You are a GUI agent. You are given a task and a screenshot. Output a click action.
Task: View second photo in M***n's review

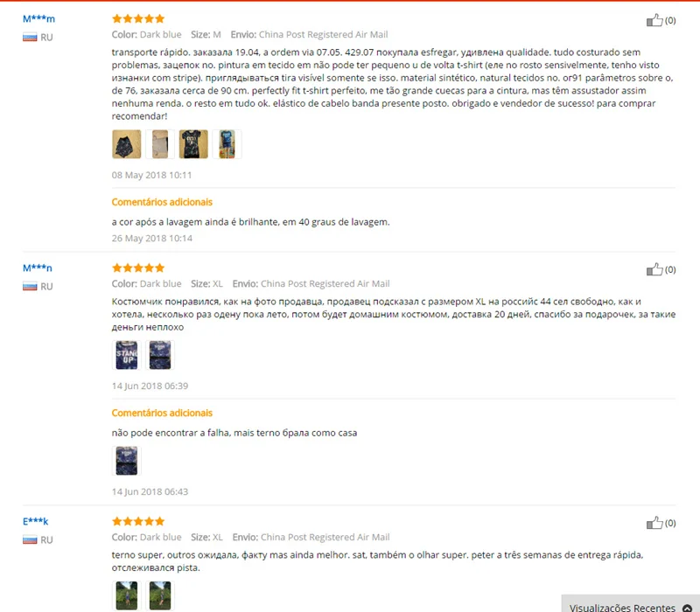160,355
